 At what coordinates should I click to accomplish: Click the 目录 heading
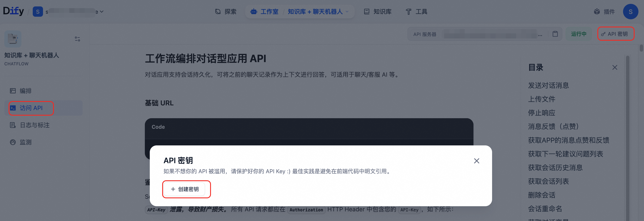(536, 67)
